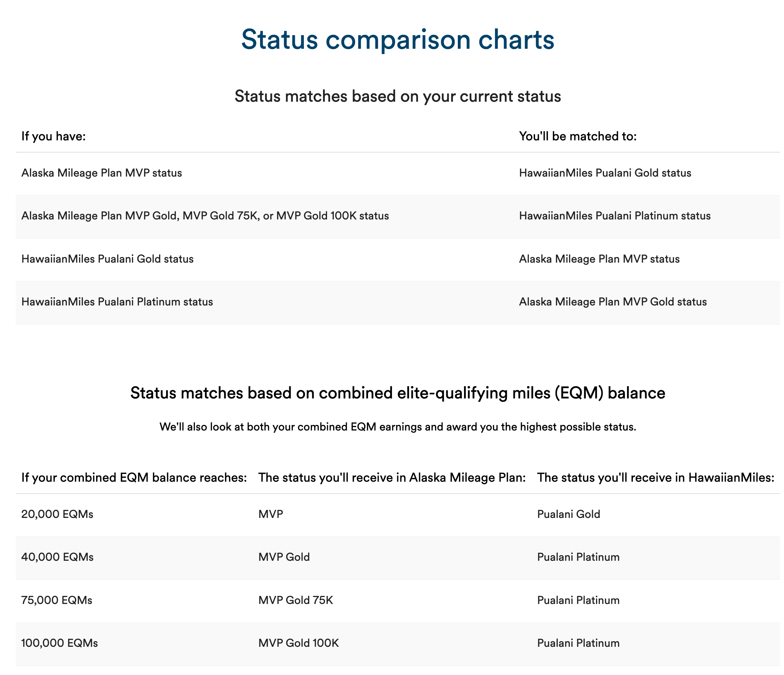The height and width of the screenshot is (675, 784).
Task: Select HawaiianMiles Pualani Platinum status in first column
Action: tap(117, 302)
